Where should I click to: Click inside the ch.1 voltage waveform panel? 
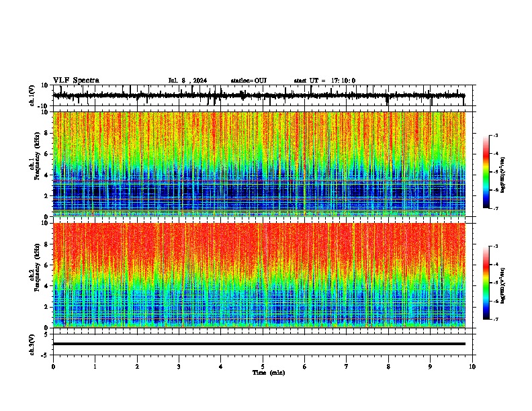pos(264,95)
